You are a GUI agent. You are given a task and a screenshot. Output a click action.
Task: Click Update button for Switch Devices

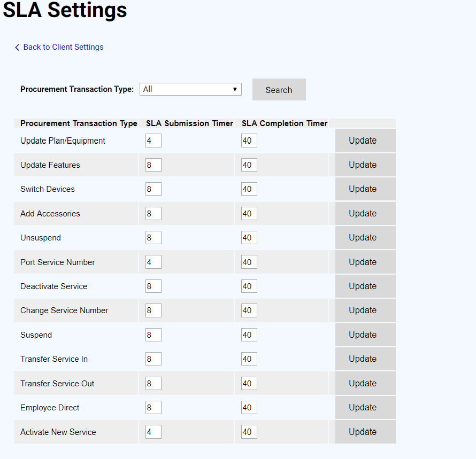click(363, 189)
